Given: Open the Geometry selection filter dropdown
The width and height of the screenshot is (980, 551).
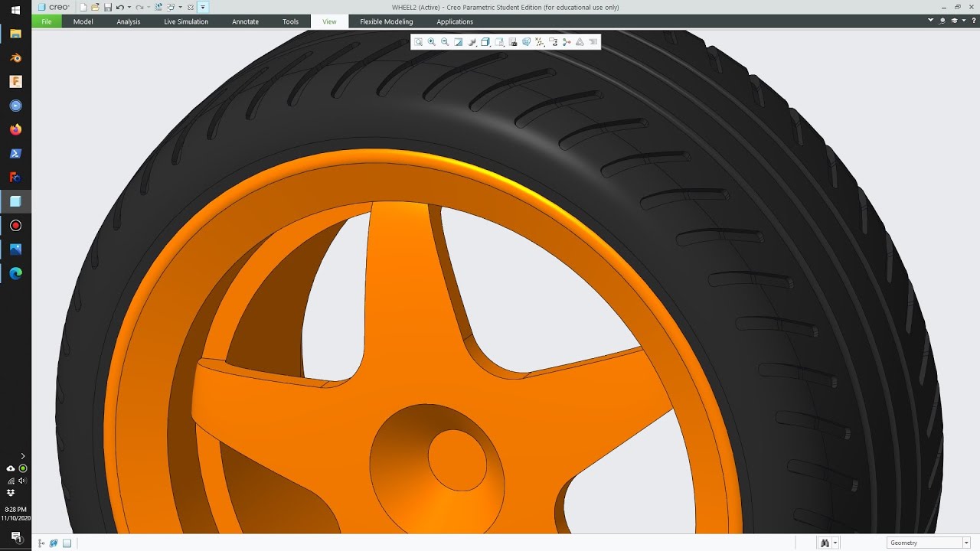Looking at the screenshot, I should [x=929, y=543].
